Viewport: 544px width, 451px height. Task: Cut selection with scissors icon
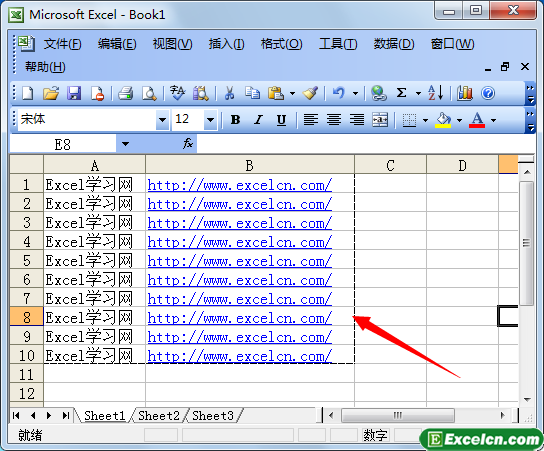click(229, 93)
